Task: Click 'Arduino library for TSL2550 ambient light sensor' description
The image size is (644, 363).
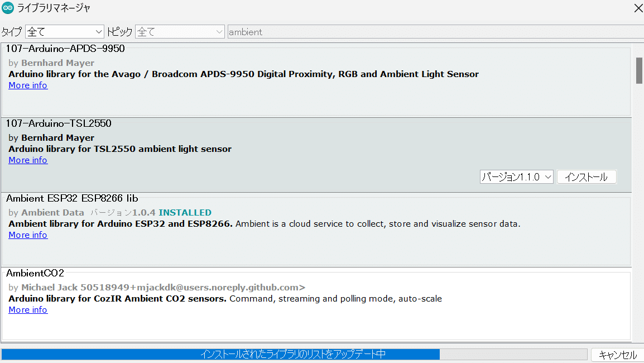Action: tap(120, 149)
